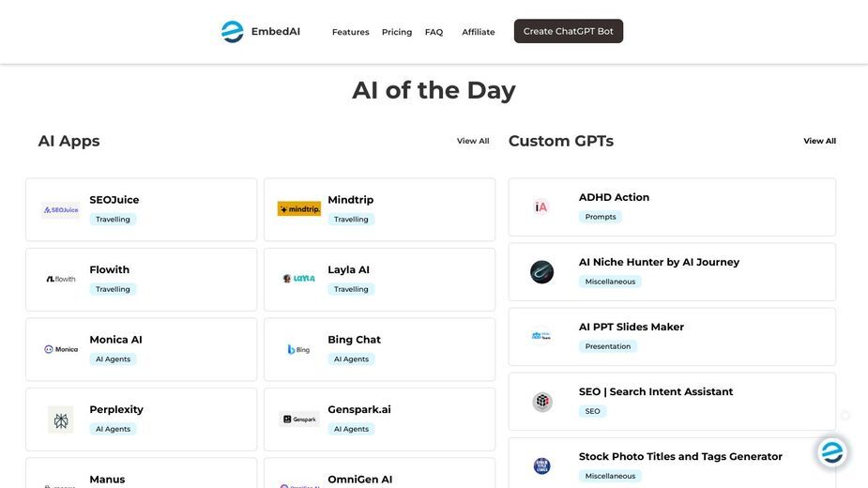The height and width of the screenshot is (488, 868).
Task: Click the SEO Search Intent cube icon
Action: tap(542, 402)
